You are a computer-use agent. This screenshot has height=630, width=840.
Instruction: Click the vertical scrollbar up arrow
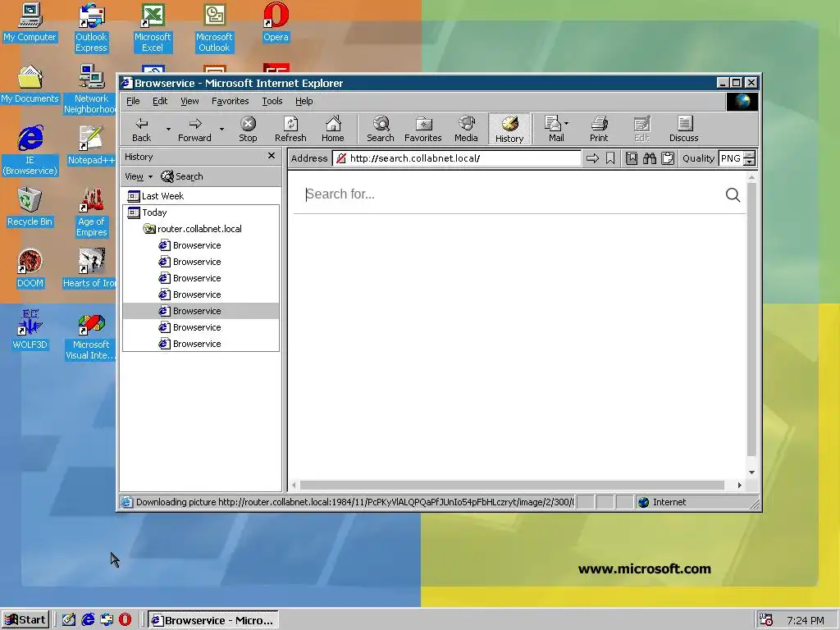click(751, 177)
